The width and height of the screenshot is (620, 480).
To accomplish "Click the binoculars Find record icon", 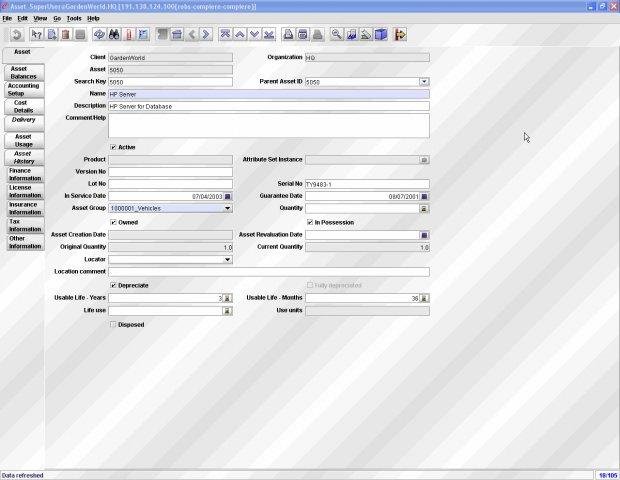I will click(x=114, y=34).
